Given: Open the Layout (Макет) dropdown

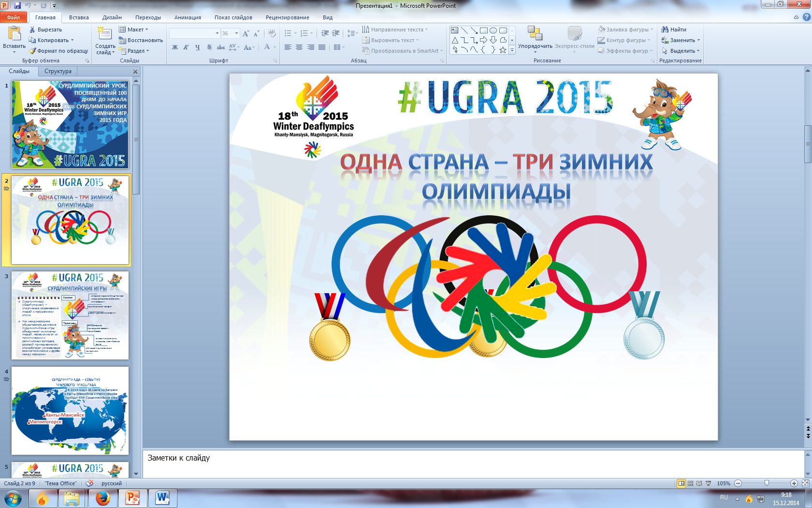Looking at the screenshot, I should [133, 30].
